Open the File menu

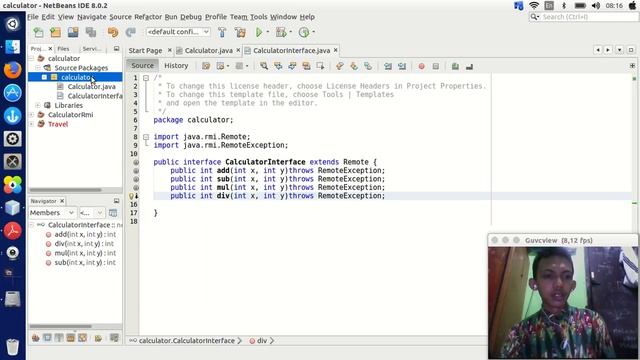point(33,17)
